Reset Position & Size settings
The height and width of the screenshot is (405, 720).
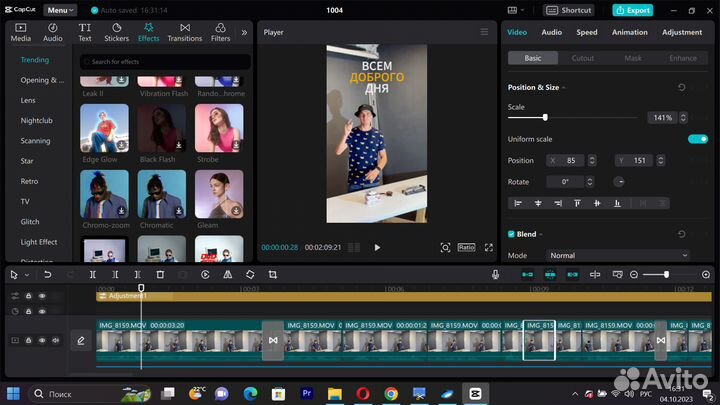click(682, 87)
